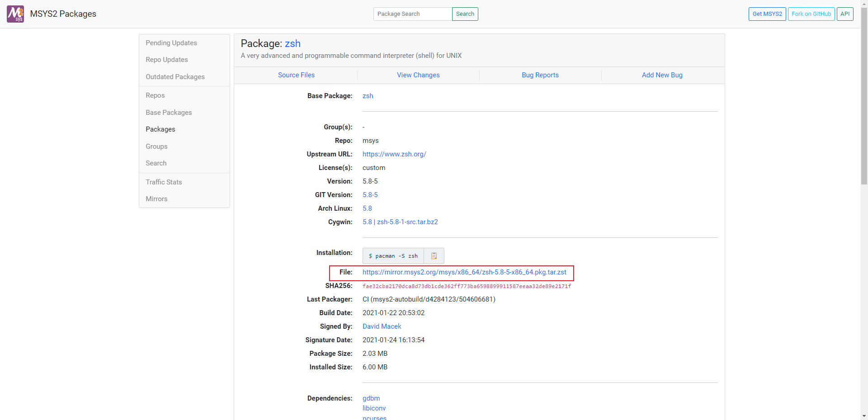Open the Source Files tab

(x=296, y=75)
